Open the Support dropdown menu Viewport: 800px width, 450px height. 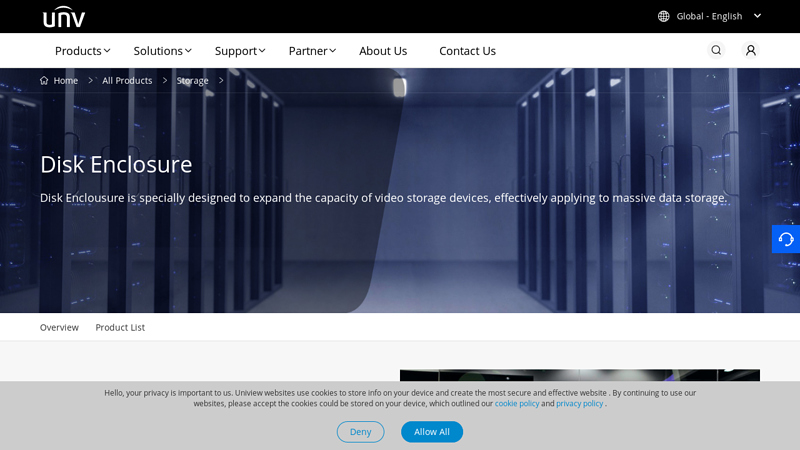239,51
